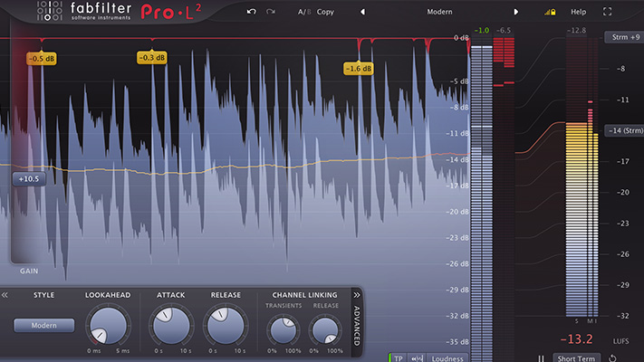Click the undo arrow icon
Viewport: 644px width, 362px height.
251,12
